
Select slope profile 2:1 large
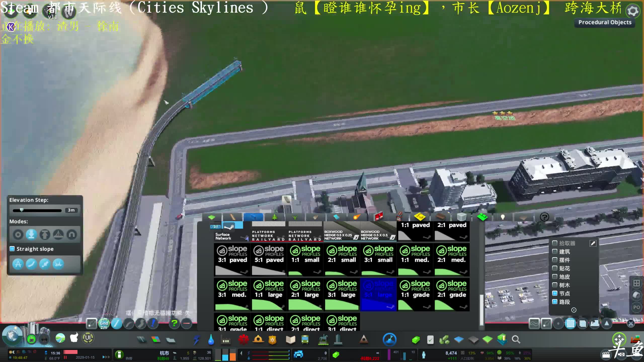click(305, 294)
